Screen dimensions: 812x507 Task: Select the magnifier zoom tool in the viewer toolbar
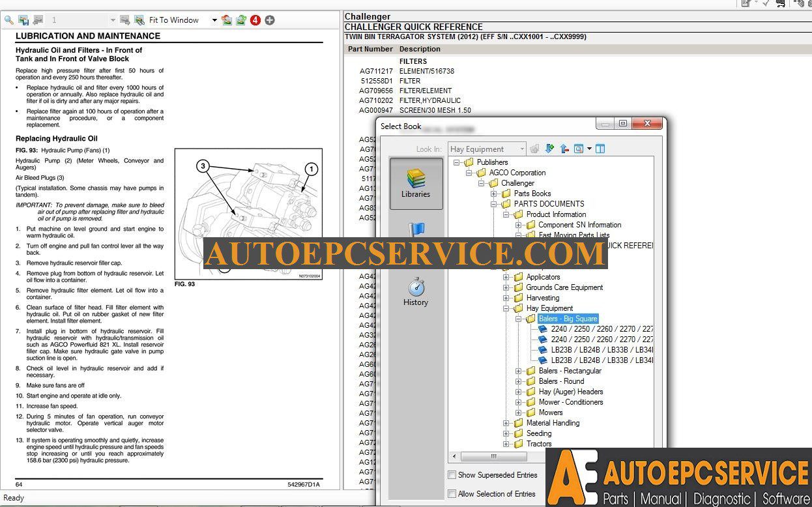8,20
